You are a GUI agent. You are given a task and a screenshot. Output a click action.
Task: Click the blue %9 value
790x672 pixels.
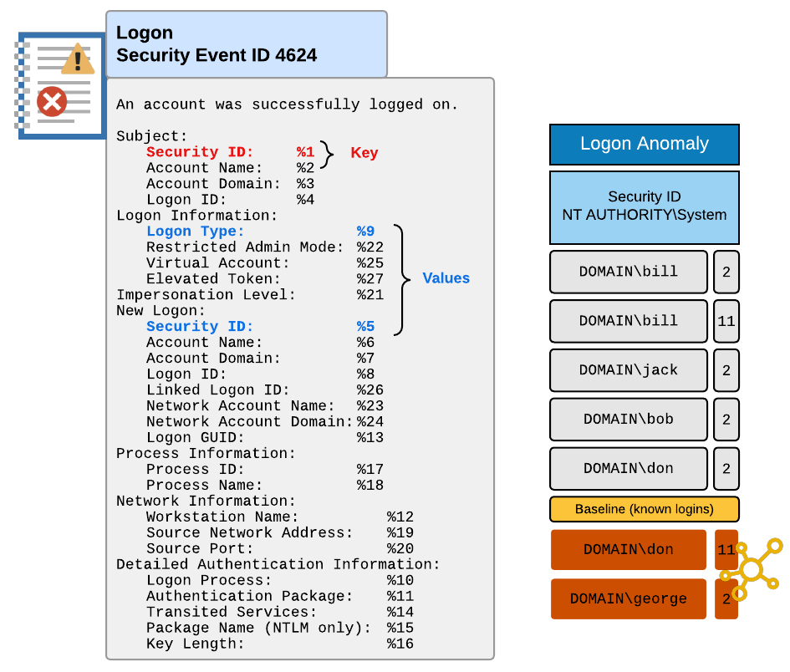tap(365, 232)
